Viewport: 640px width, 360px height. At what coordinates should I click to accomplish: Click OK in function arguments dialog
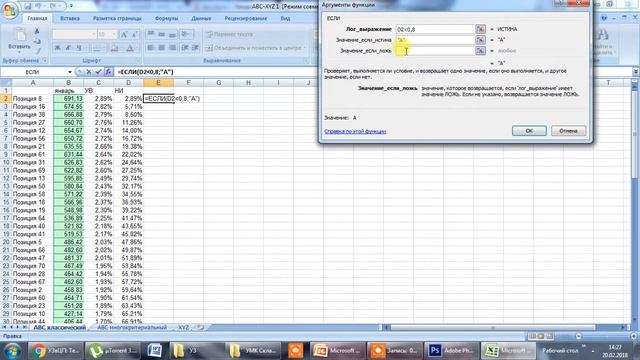click(529, 131)
